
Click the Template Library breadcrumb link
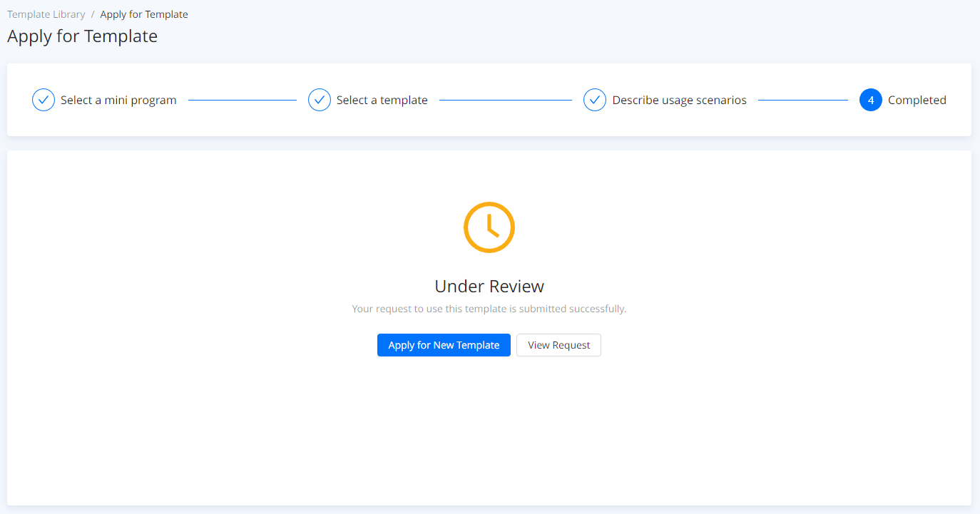[x=46, y=14]
